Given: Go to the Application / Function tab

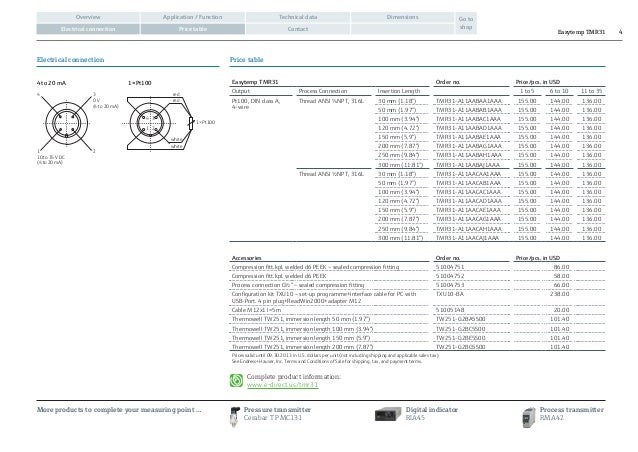Looking at the screenshot, I should click(192, 17).
